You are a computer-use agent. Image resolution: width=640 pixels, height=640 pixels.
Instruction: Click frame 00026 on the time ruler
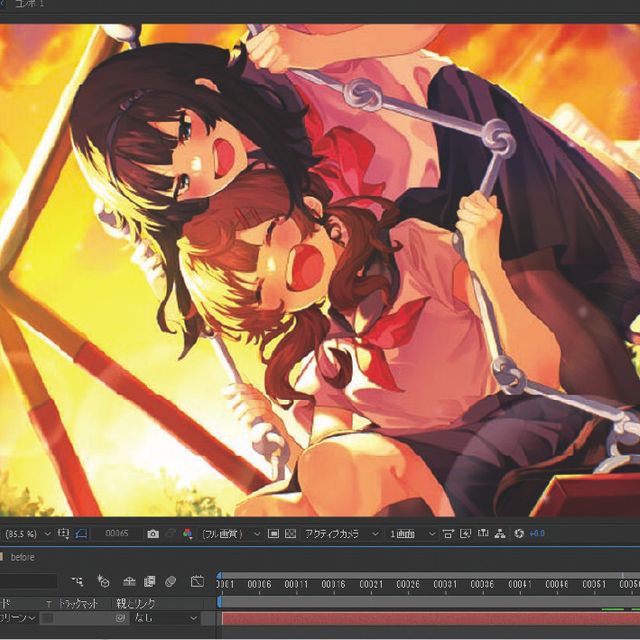[x=408, y=584]
